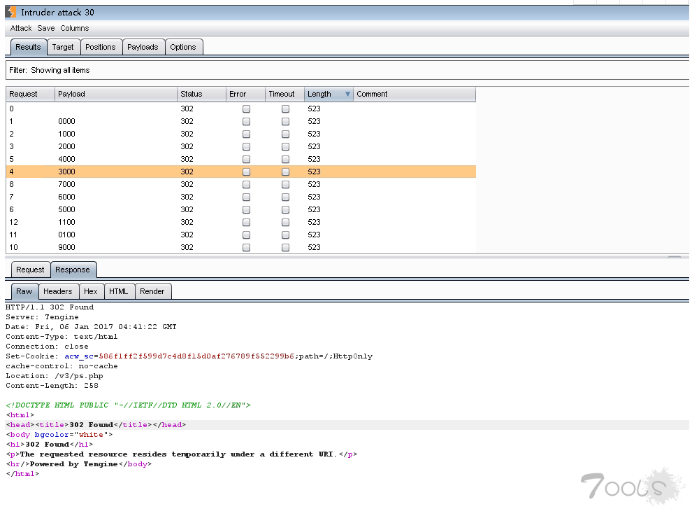This screenshot has width=693, height=509.
Task: Select the row with payload 1000
Action: [241, 134]
